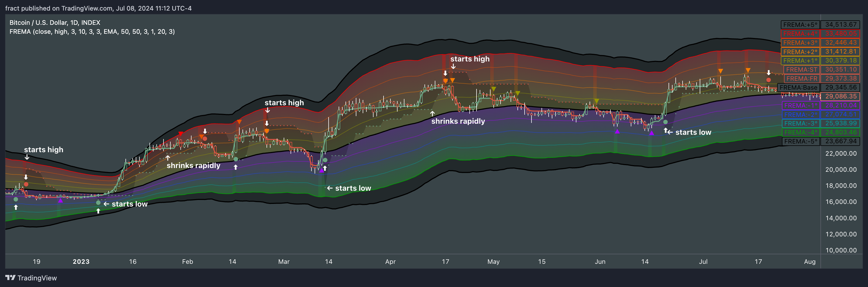Image resolution: width=868 pixels, height=287 pixels.
Task: Click the 'FREMA:+5°' band label
Action: [800, 25]
